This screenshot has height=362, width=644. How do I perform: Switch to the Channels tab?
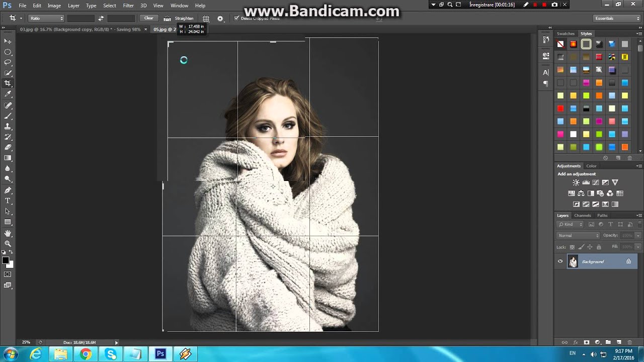point(583,215)
